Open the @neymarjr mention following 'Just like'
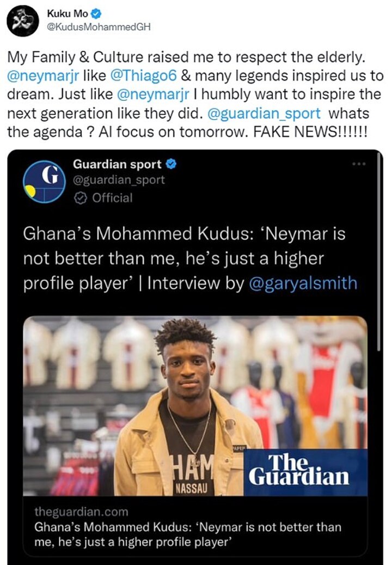The width and height of the screenshot is (392, 565). pyautogui.click(x=153, y=94)
